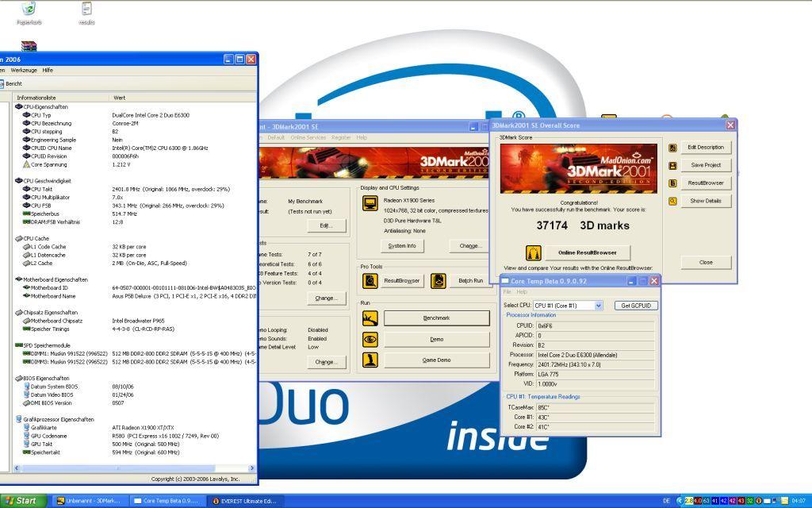Open the Select CPU dropdown in Core Temp
812x508 pixels.
[598, 306]
